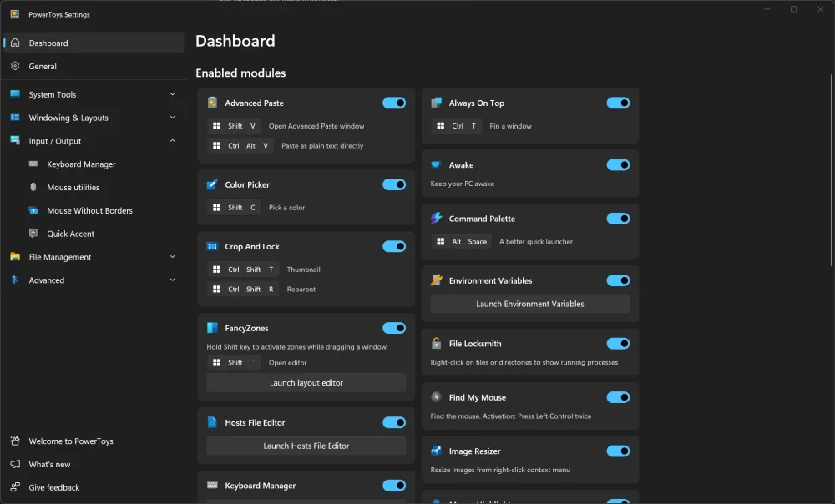Click the Win+Shift+V Advanced Paste shortcut
The image size is (835, 504).
[235, 126]
